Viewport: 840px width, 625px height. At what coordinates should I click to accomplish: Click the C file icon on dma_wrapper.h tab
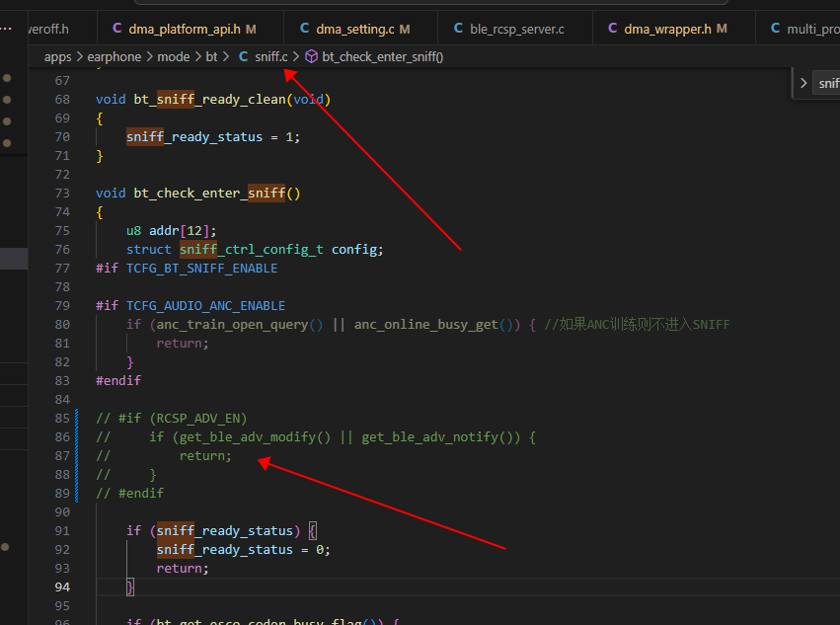(x=613, y=29)
